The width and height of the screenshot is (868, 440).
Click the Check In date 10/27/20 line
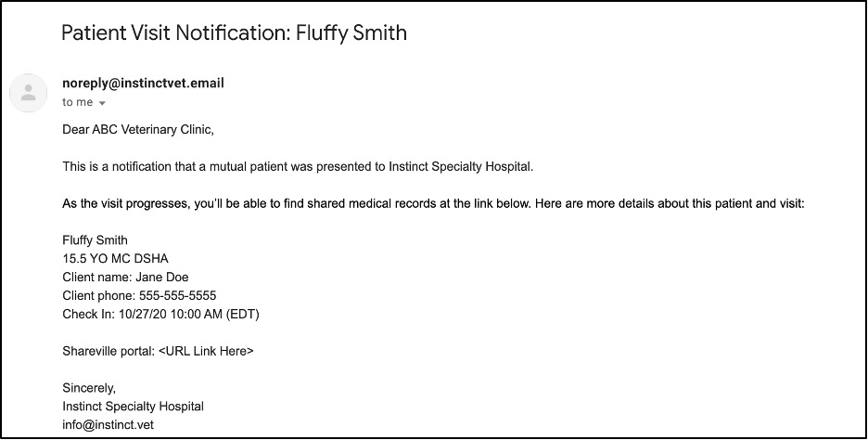tap(160, 314)
